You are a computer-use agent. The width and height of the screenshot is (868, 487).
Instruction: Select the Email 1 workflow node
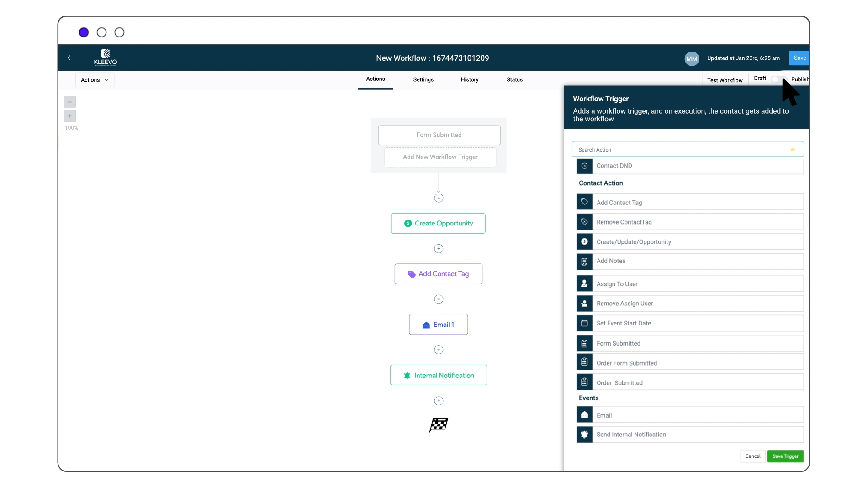click(439, 325)
